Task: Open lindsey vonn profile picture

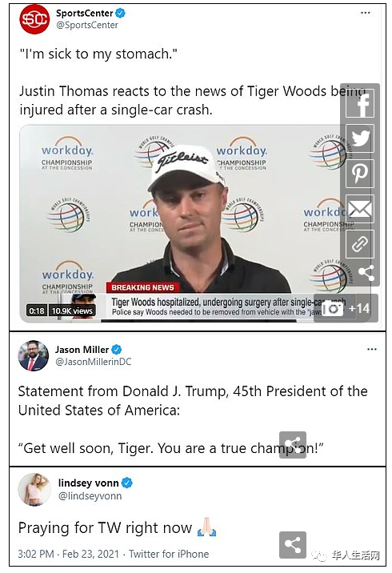Action: [34, 489]
